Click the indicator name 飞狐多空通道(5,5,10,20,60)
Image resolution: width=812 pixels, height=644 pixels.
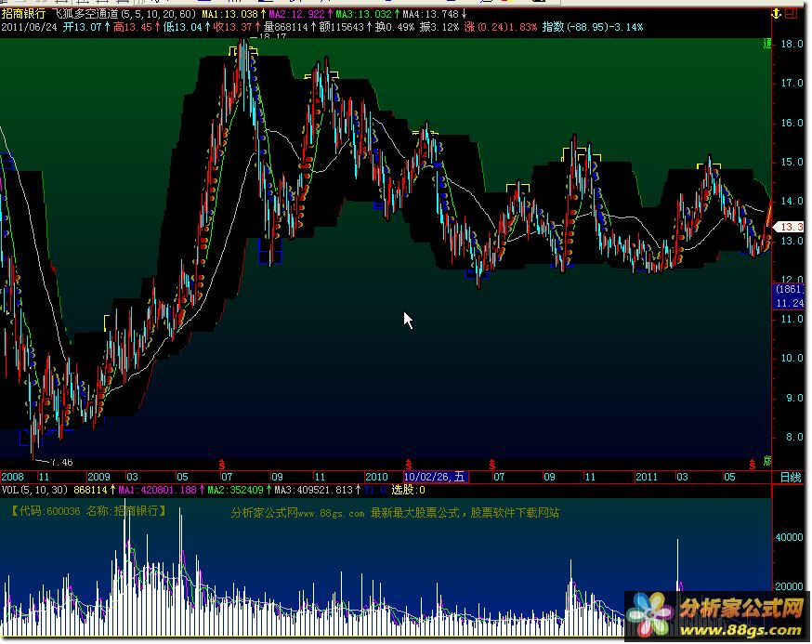click(x=124, y=14)
